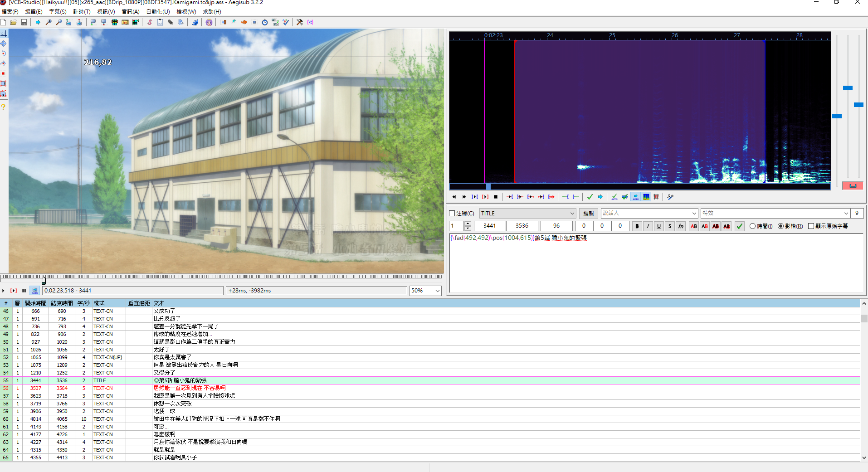The height and width of the screenshot is (472, 868).
Task: Add lead-in to the audio selection
Action: tap(566, 197)
